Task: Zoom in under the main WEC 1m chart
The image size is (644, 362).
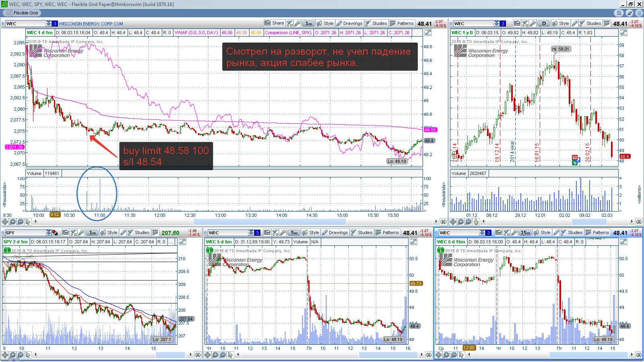Action: [13, 222]
